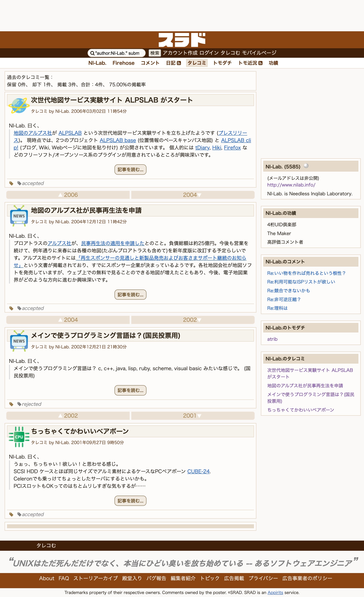The width and height of the screenshot is (364, 597).
Task: Open comment Re:いい物を作れば売れるという根性？
Action: (x=306, y=273)
